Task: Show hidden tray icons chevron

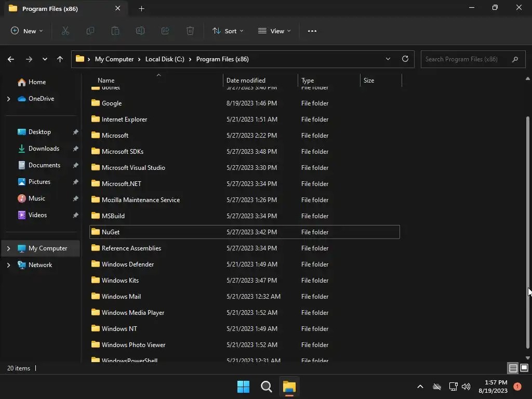Action: (x=420, y=387)
